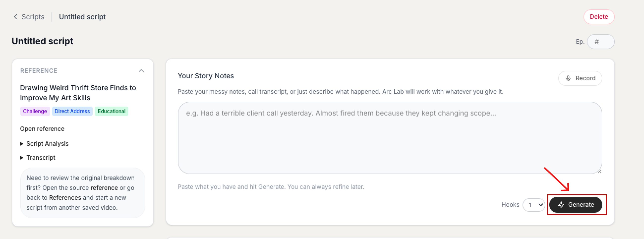Collapse the Reference panel with the chevron
Viewport: 644px width, 239px height.
pyautogui.click(x=141, y=71)
